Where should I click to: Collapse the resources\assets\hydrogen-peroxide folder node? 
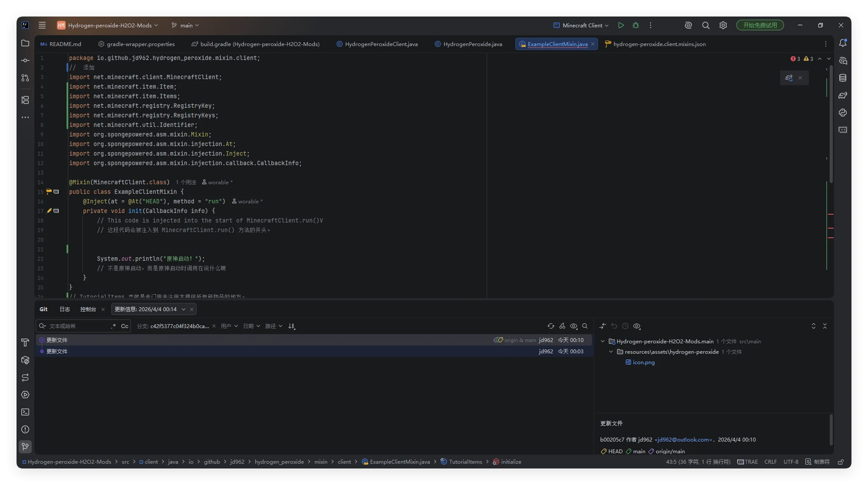[611, 352]
